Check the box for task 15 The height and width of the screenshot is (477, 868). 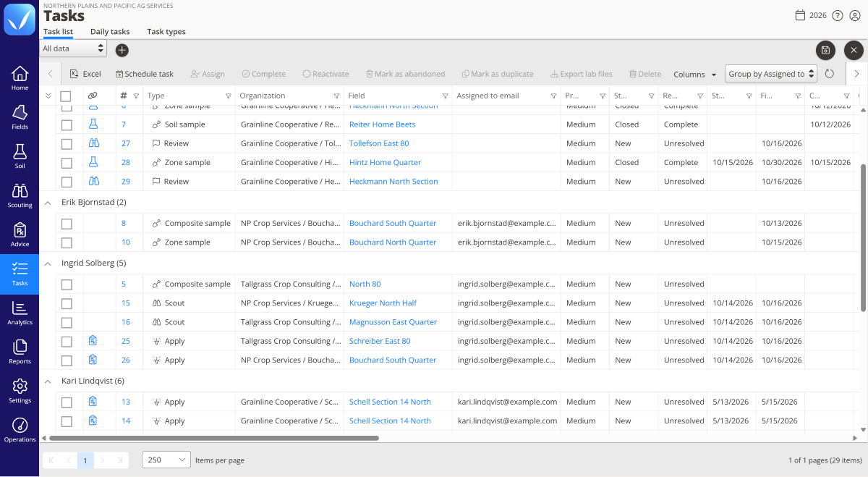(x=67, y=303)
